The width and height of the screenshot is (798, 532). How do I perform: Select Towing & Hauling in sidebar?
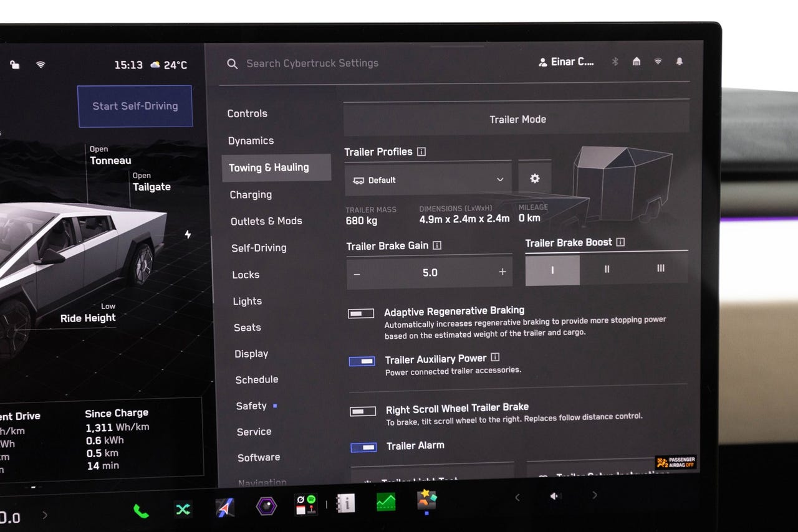276,168
